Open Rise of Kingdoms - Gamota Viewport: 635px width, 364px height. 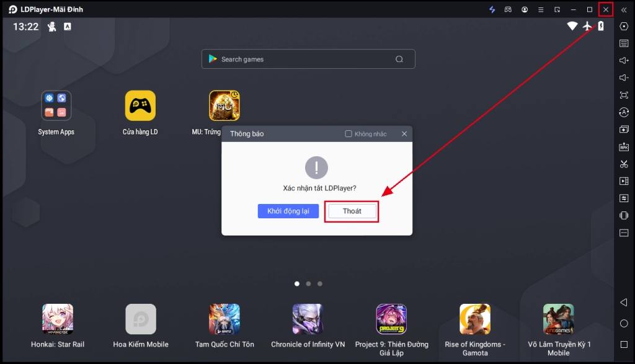tap(475, 319)
